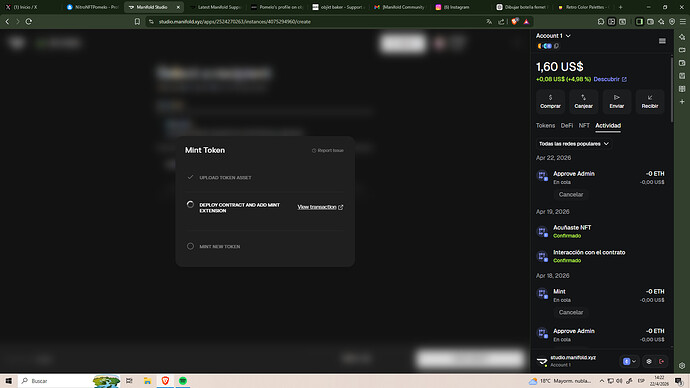Open the Recibir receive action

coord(650,101)
